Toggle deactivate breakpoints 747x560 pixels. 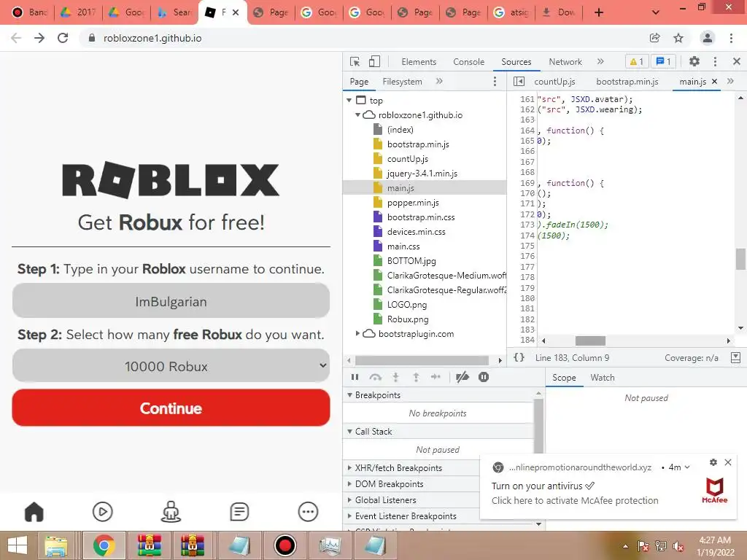click(x=462, y=377)
